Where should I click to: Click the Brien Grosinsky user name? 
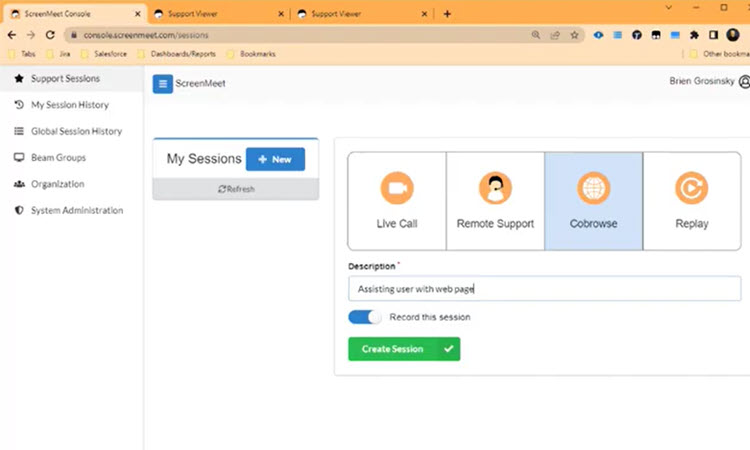point(702,81)
